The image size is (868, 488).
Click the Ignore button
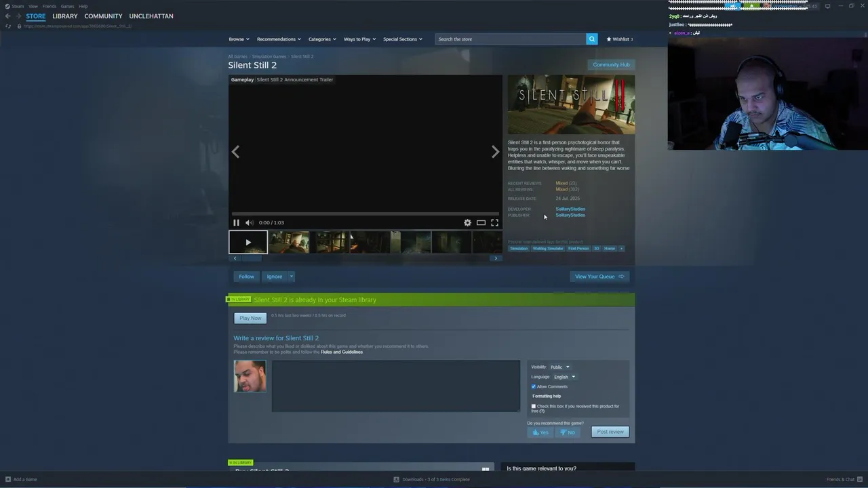click(275, 277)
